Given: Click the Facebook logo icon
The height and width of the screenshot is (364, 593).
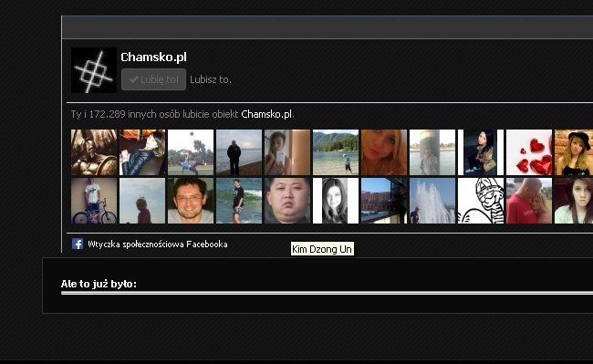Looking at the screenshot, I should 78,244.
